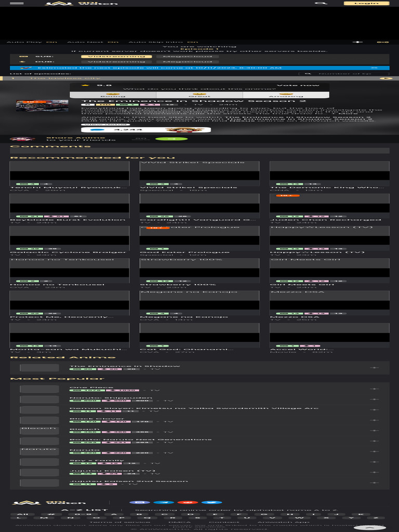Click the add button beside Black Clover
The width and height of the screenshot is (399, 532).
pos(374,420)
